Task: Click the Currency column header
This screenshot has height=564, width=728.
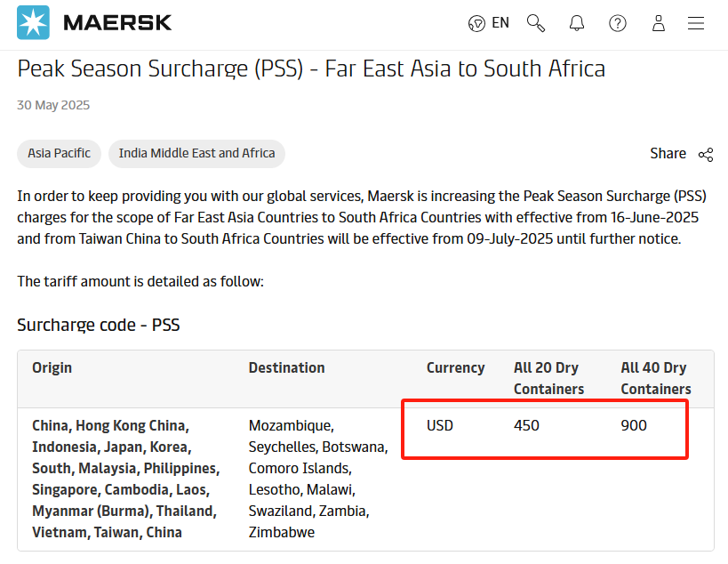Action: coord(455,367)
